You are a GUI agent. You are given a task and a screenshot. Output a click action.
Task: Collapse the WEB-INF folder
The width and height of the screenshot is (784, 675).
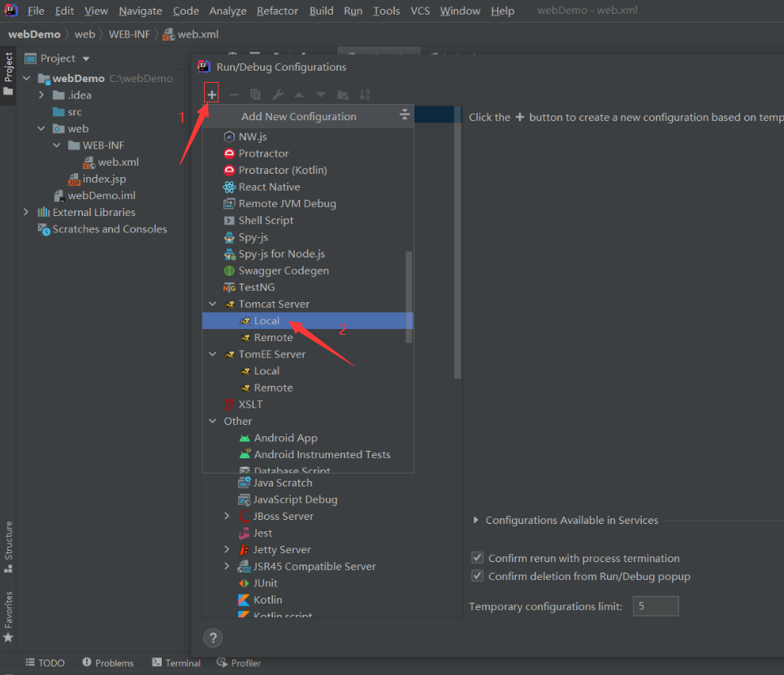pyautogui.click(x=57, y=145)
